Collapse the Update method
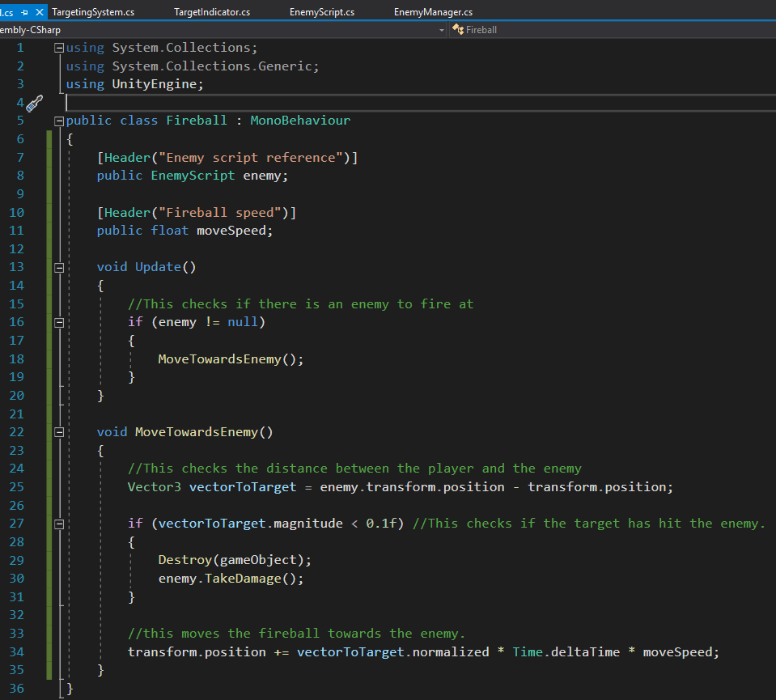 point(59,267)
